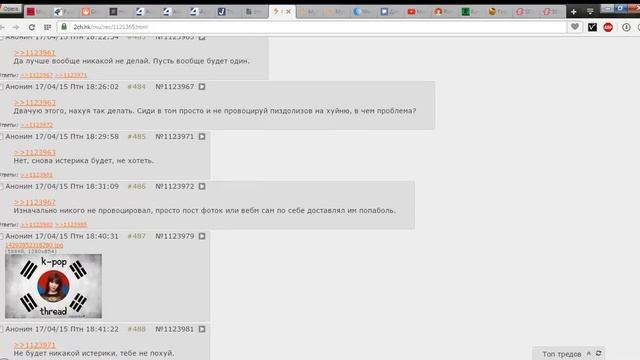Click index #487 in post header
Image resolution: width=640 pixels, height=360 pixels.
click(136, 236)
